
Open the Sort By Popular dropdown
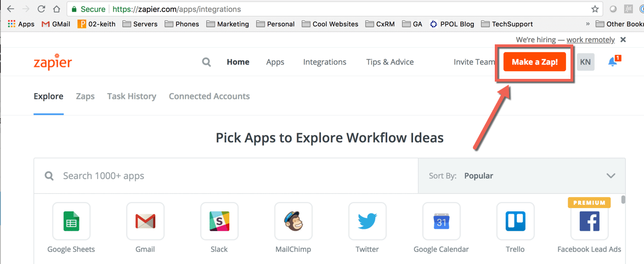point(522,176)
